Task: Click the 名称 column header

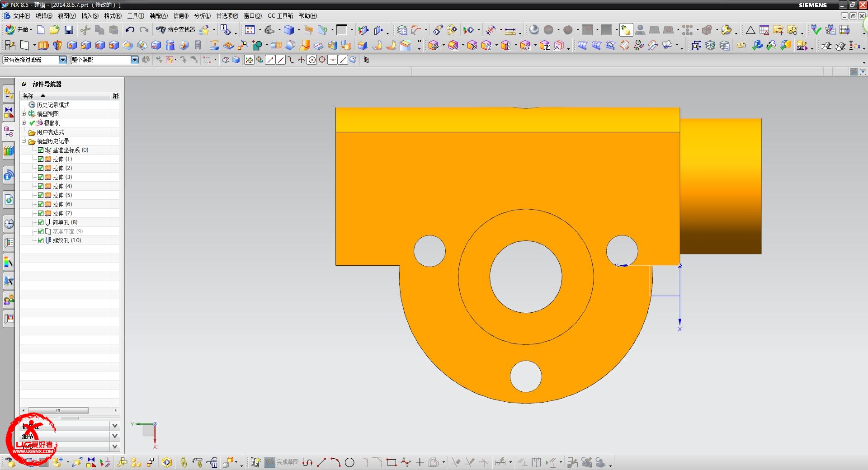Action: tap(65, 95)
